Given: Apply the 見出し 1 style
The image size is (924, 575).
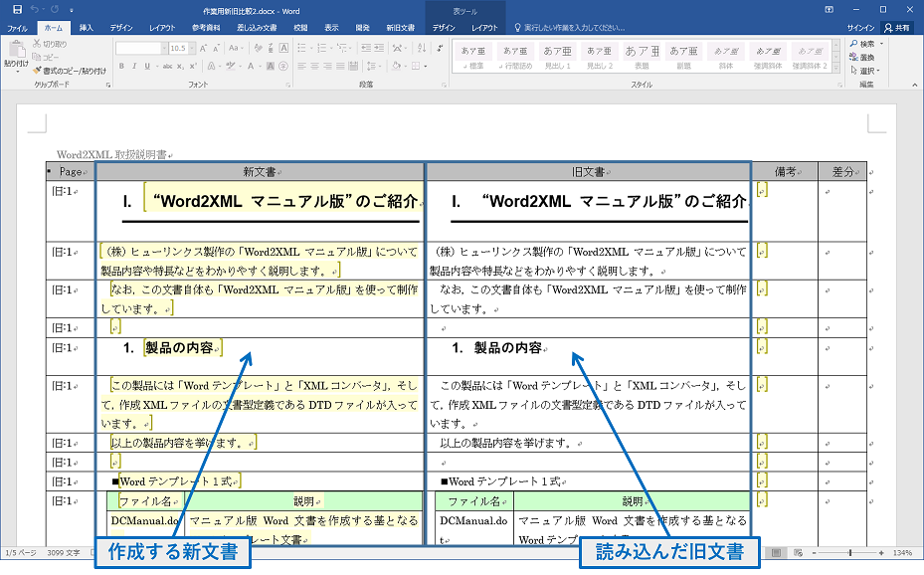Looking at the screenshot, I should 557,57.
